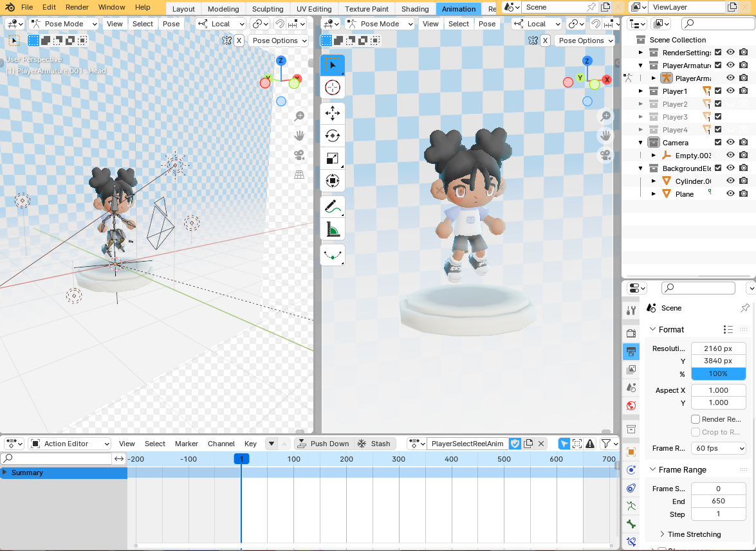Select the Measure tool
Image resolution: width=756 pixels, height=551 pixels.
point(332,228)
